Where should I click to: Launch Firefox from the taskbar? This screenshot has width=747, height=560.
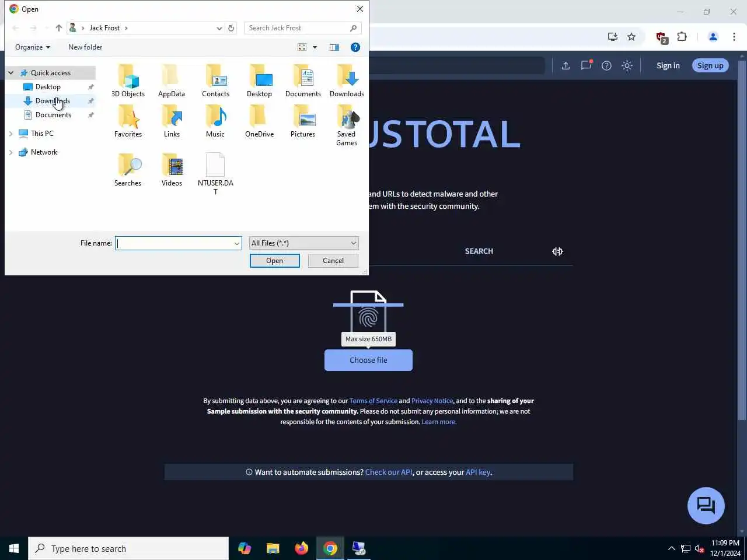(x=301, y=548)
